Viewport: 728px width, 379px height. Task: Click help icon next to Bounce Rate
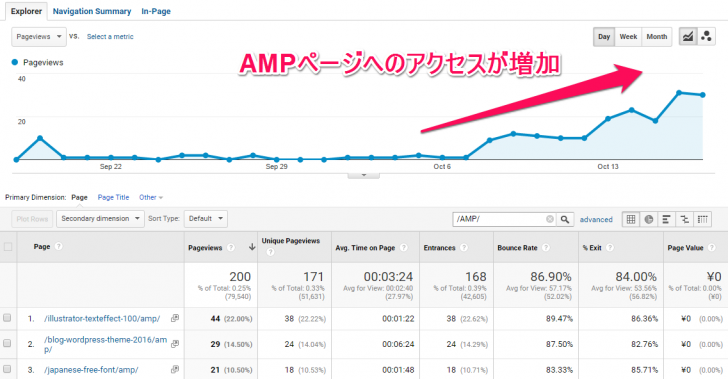(546, 248)
